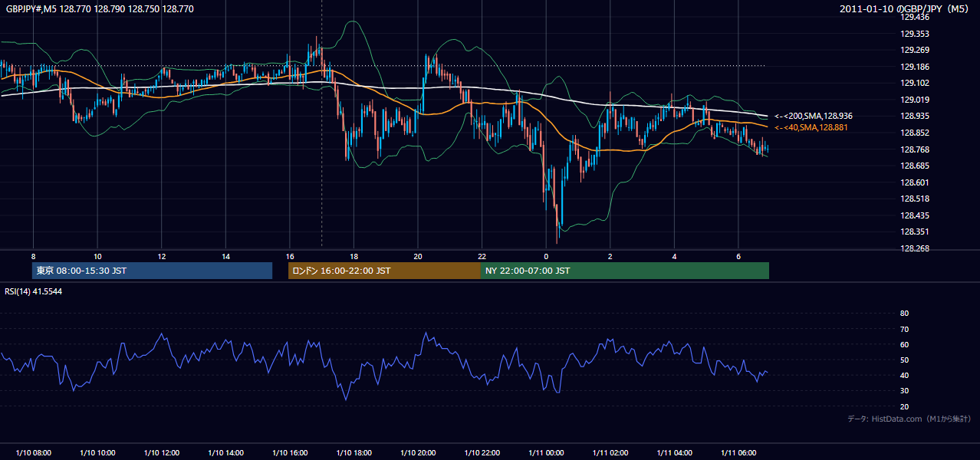Select the NY 22:00-07:00 JST session bar

tap(625, 271)
